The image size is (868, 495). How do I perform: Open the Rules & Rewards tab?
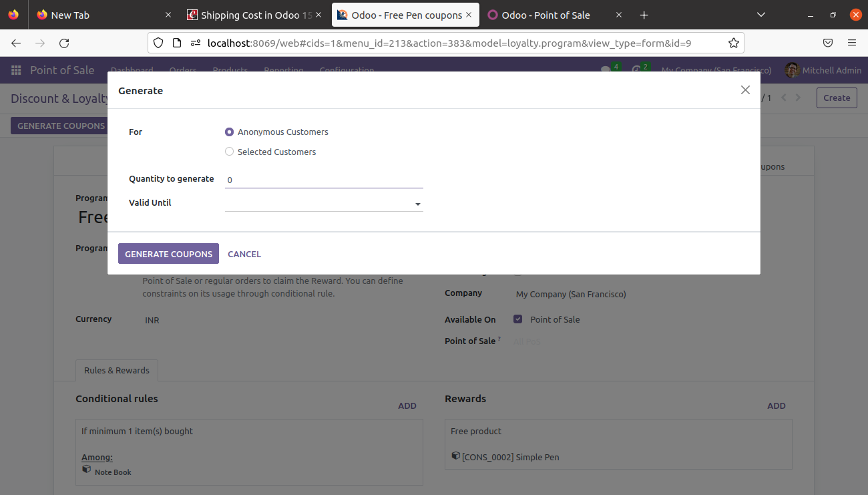117,370
